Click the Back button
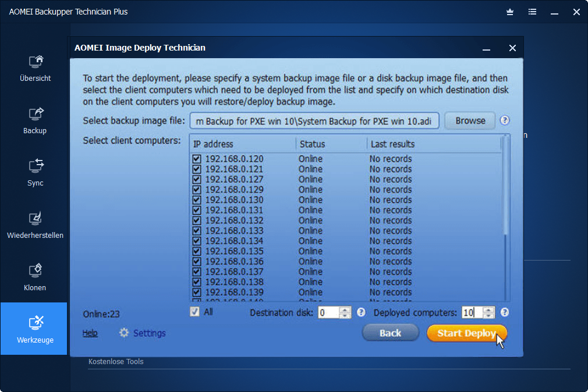The height and width of the screenshot is (392, 588). (x=391, y=333)
